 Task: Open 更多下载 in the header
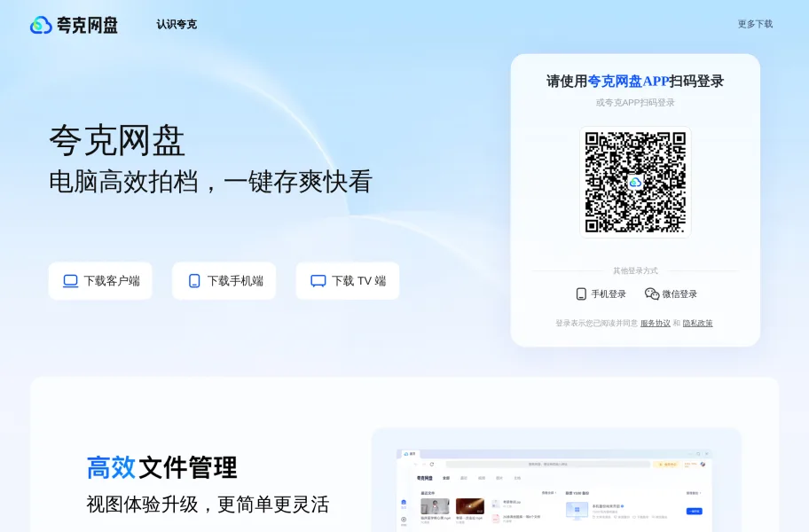[x=755, y=24]
